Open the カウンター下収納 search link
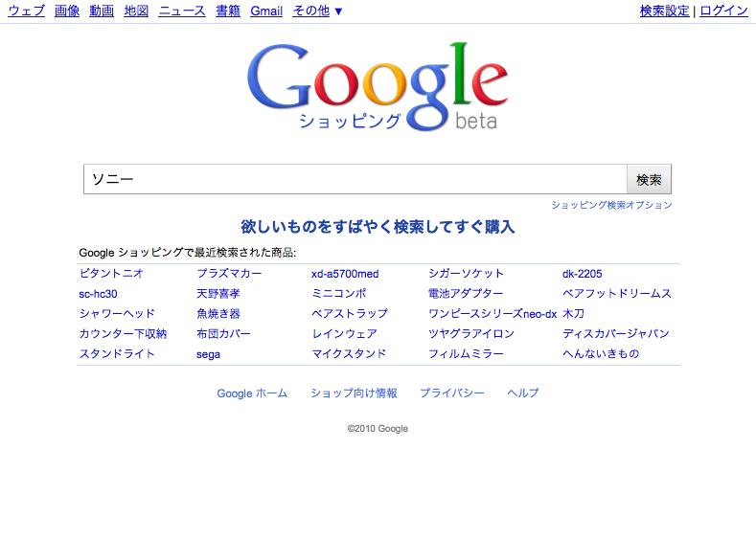 [x=123, y=334]
